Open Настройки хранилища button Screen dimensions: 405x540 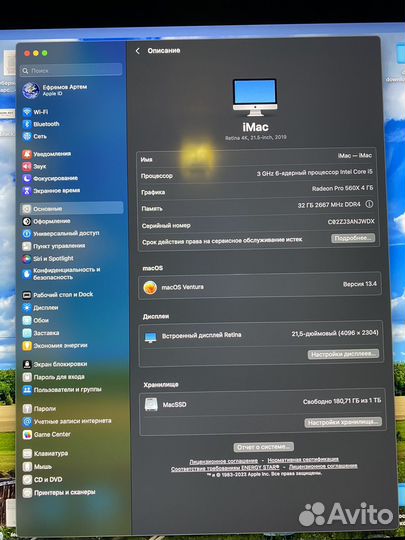[343, 422]
